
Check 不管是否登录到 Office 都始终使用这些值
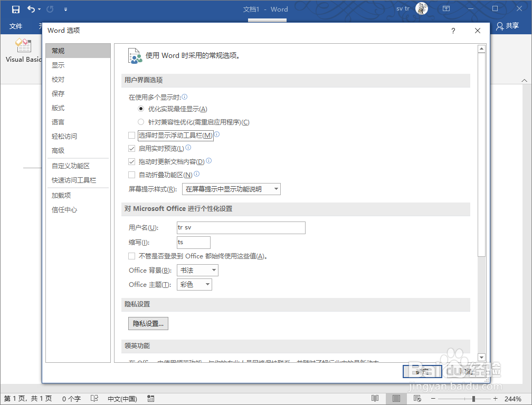tap(131, 256)
